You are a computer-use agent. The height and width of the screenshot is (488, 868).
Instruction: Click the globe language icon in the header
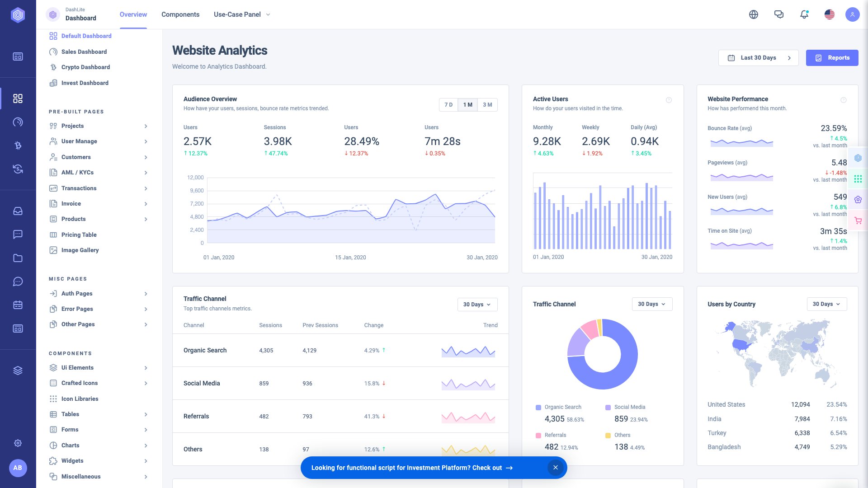pos(754,14)
